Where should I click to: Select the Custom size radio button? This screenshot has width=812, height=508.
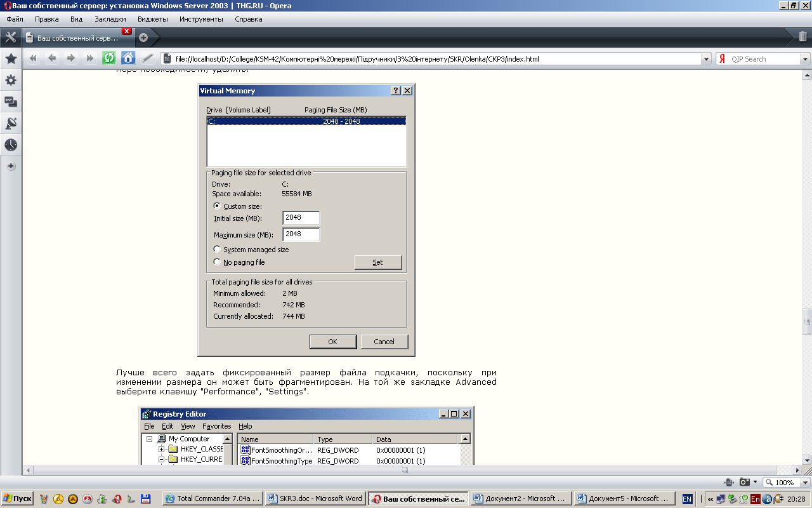click(217, 206)
